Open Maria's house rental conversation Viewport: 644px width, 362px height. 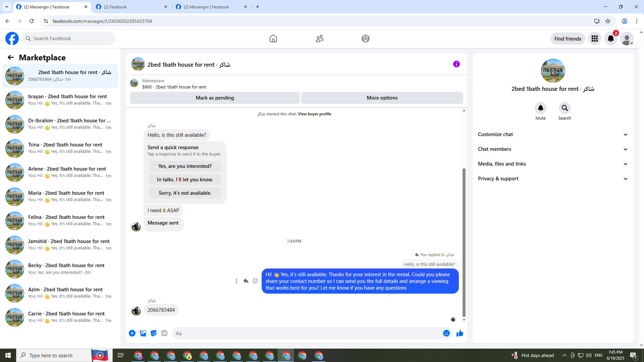(60, 196)
